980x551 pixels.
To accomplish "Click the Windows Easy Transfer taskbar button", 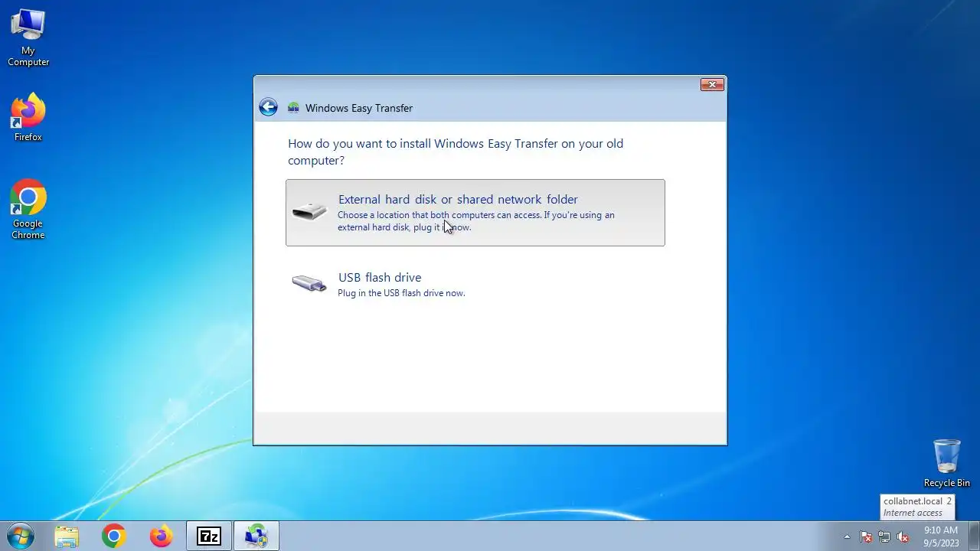I will point(256,536).
